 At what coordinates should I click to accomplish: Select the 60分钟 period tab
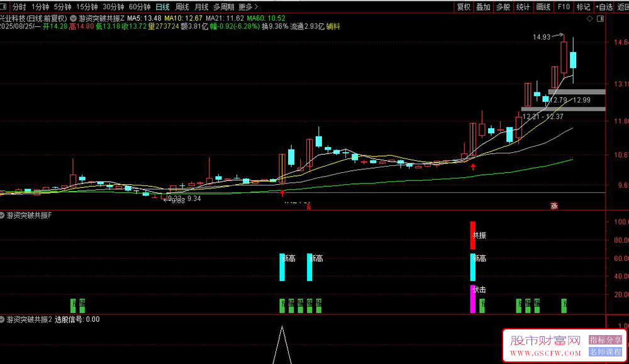(140, 7)
